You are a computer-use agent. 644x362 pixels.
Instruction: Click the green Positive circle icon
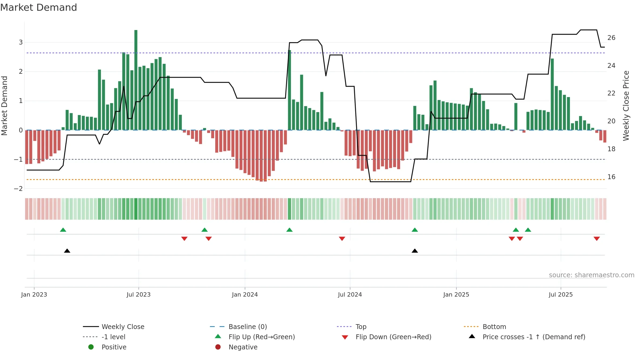(x=91, y=347)
